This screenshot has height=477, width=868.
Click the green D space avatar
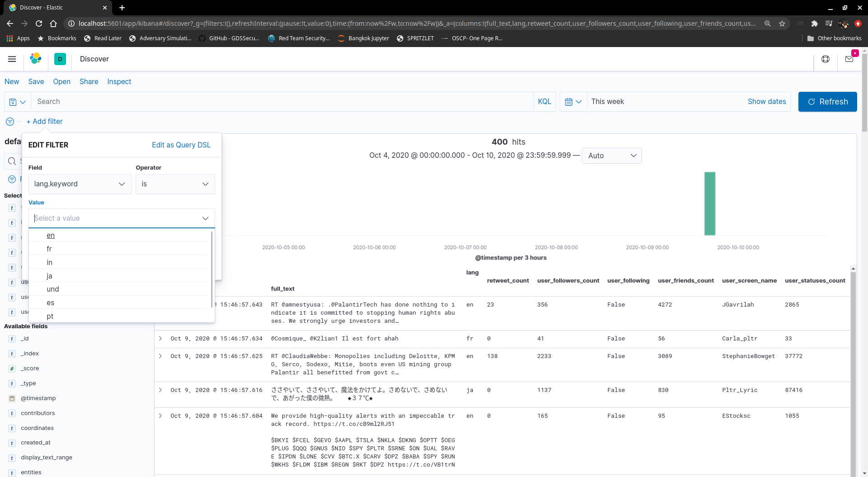click(x=60, y=59)
